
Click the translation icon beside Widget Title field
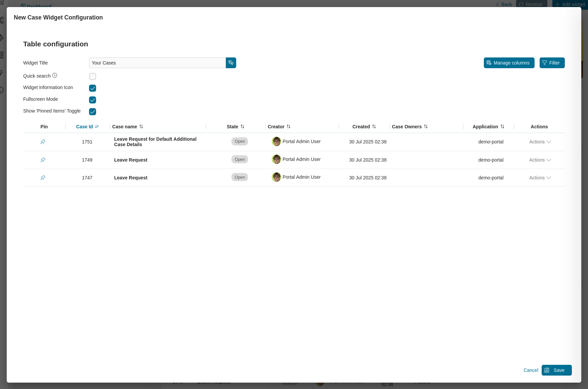(231, 63)
